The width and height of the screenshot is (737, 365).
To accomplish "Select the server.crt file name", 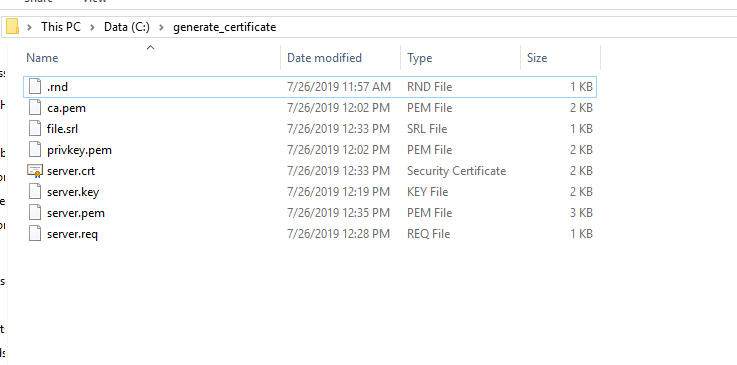I will pyautogui.click(x=71, y=171).
